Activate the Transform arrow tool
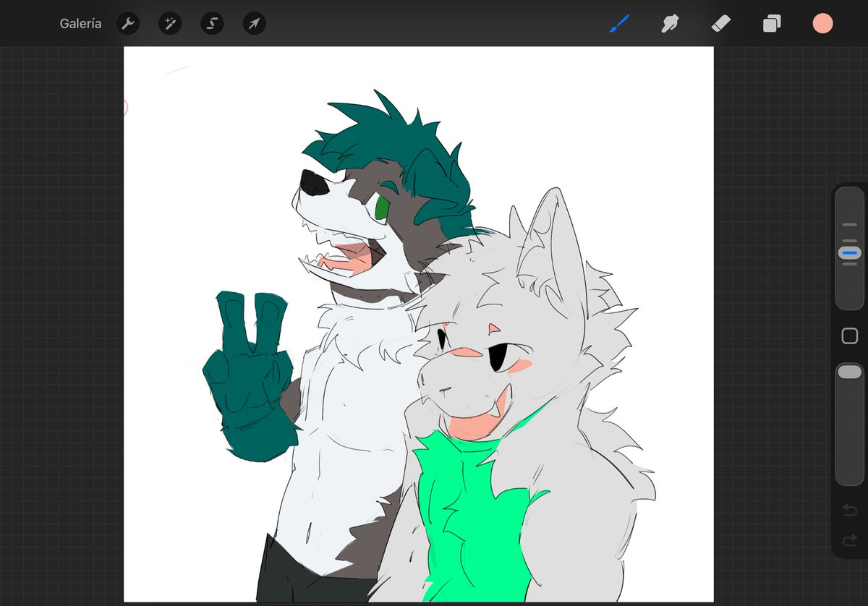This screenshot has height=606, width=868. [x=254, y=24]
